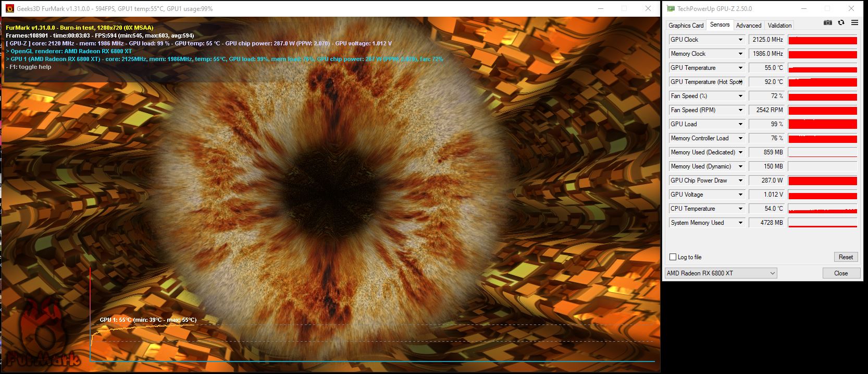Click the Reset button

tap(845, 257)
